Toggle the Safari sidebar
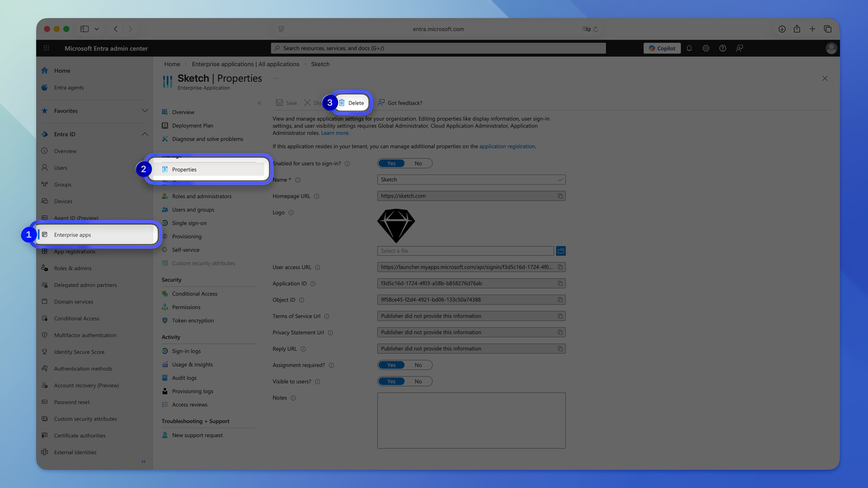Image resolution: width=868 pixels, height=488 pixels. click(x=85, y=29)
